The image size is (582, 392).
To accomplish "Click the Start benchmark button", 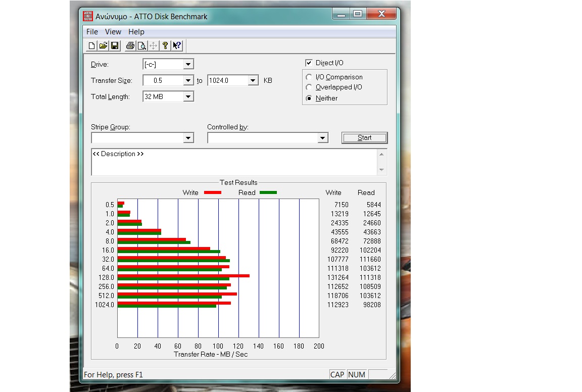I will click(x=364, y=138).
